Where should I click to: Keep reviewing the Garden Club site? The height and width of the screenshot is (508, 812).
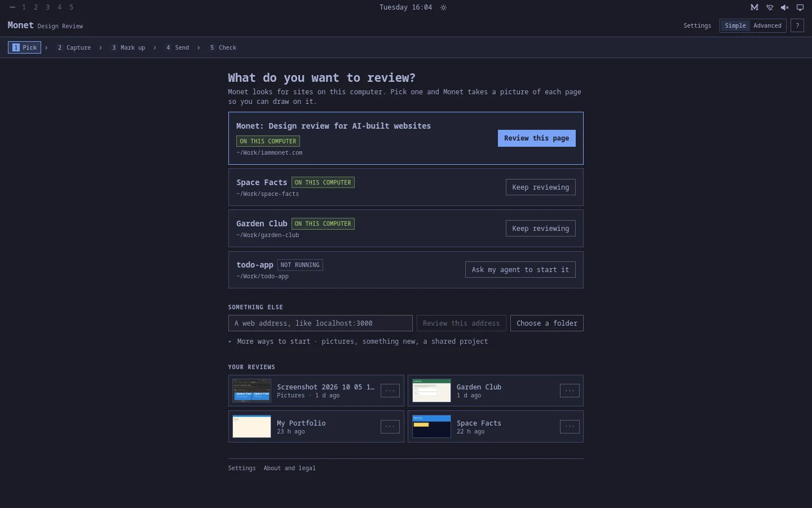click(x=541, y=229)
